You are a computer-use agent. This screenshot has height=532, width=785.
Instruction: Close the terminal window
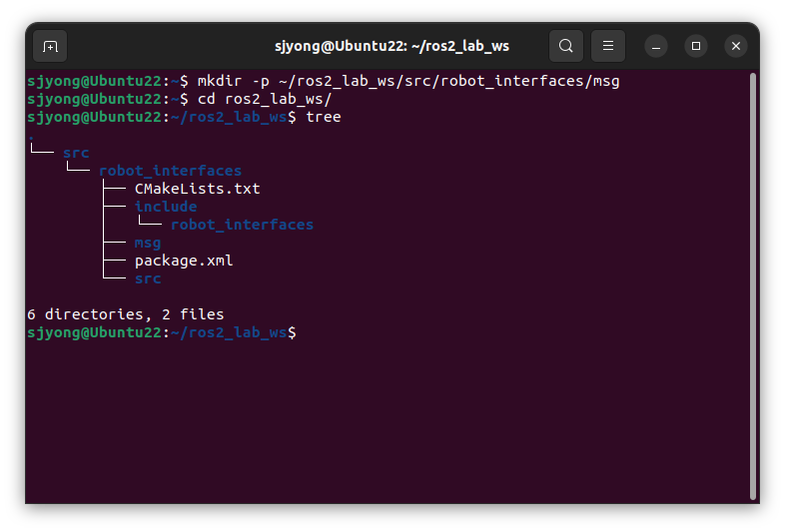(x=736, y=46)
